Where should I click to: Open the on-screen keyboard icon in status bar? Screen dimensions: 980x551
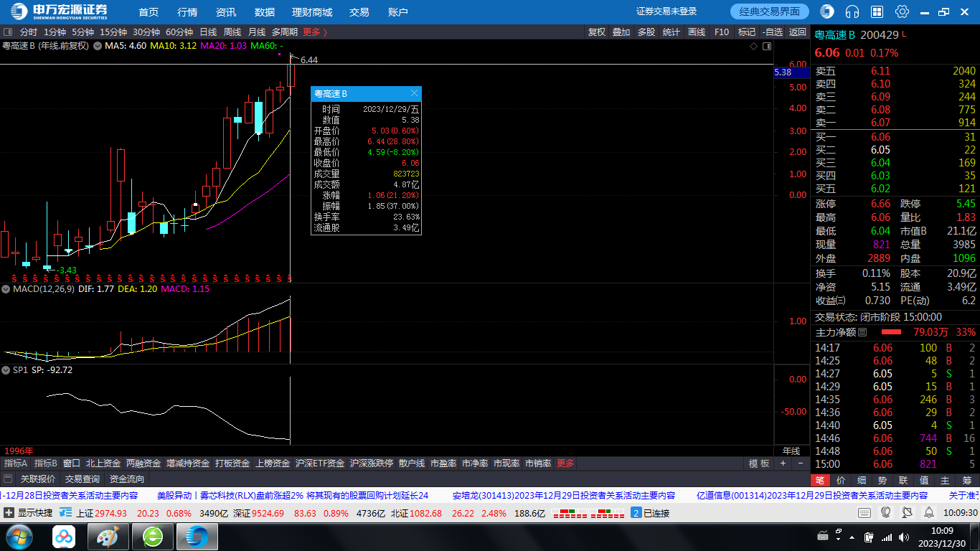point(864,512)
